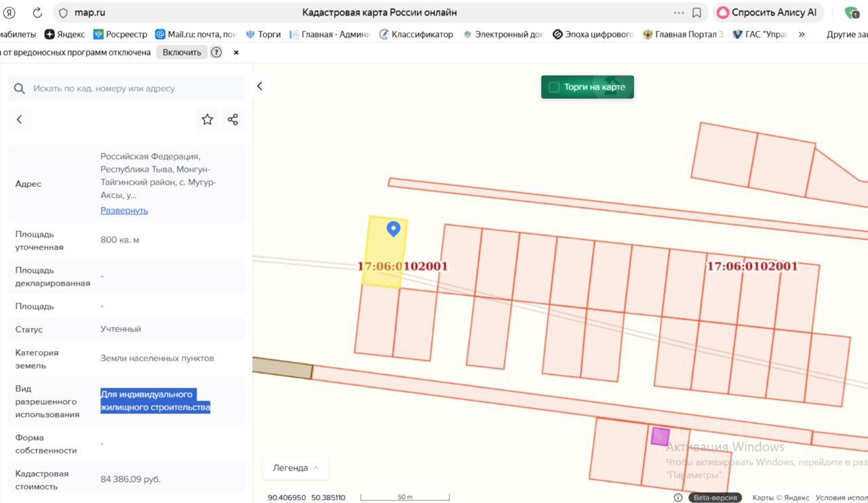The image size is (868, 503).
Task: Click the area value 800 кв. м
Action: coord(120,240)
